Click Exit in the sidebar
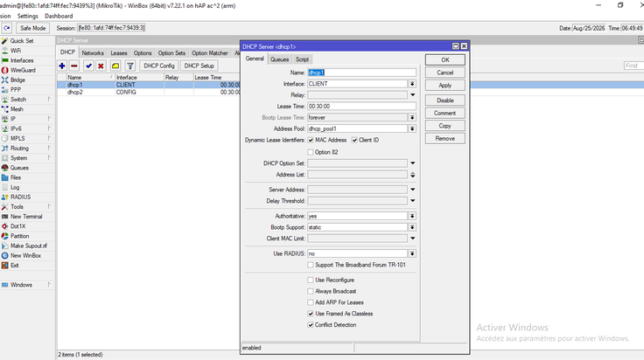 pyautogui.click(x=15, y=266)
